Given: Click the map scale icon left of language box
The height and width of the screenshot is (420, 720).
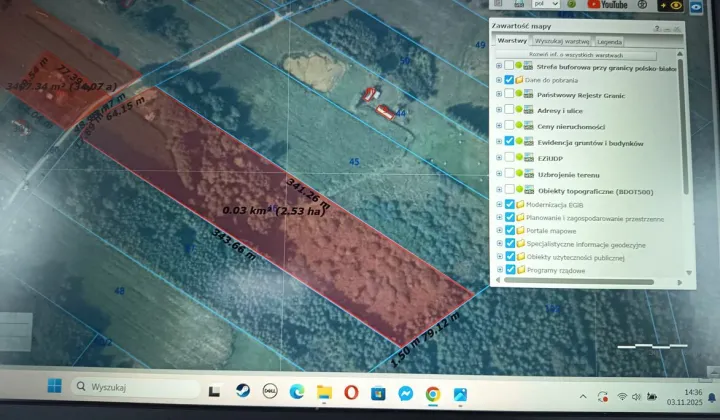Looking at the screenshot, I should pos(519,4).
